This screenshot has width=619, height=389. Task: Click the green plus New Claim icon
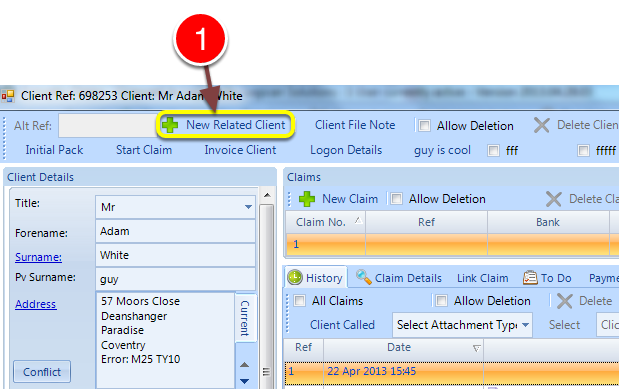point(307,199)
